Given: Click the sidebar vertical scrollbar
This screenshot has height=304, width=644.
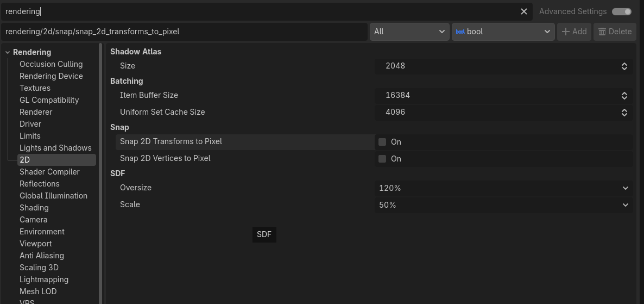Looking at the screenshot, I should click(100, 163).
